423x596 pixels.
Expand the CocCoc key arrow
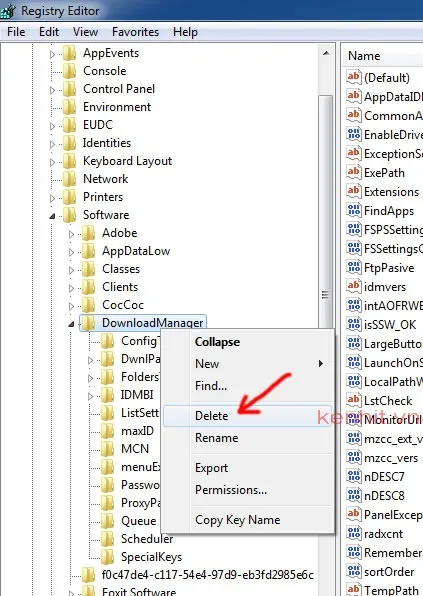71,306
